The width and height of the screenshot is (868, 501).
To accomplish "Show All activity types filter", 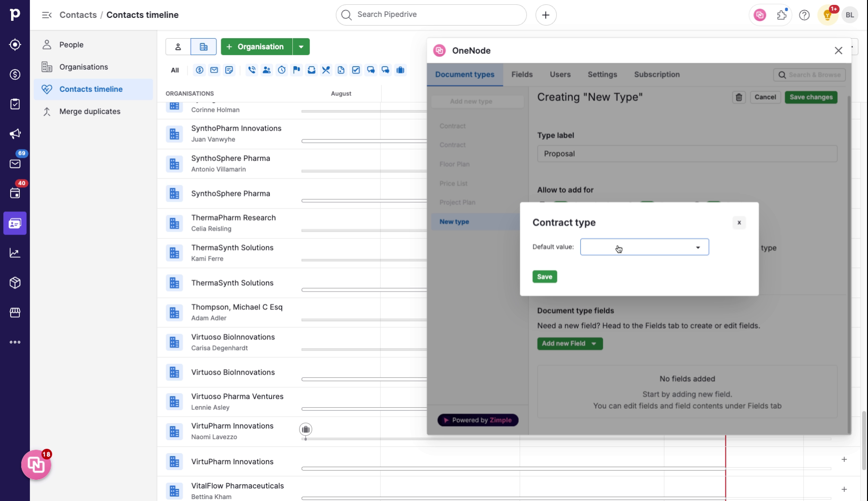I will [x=175, y=70].
